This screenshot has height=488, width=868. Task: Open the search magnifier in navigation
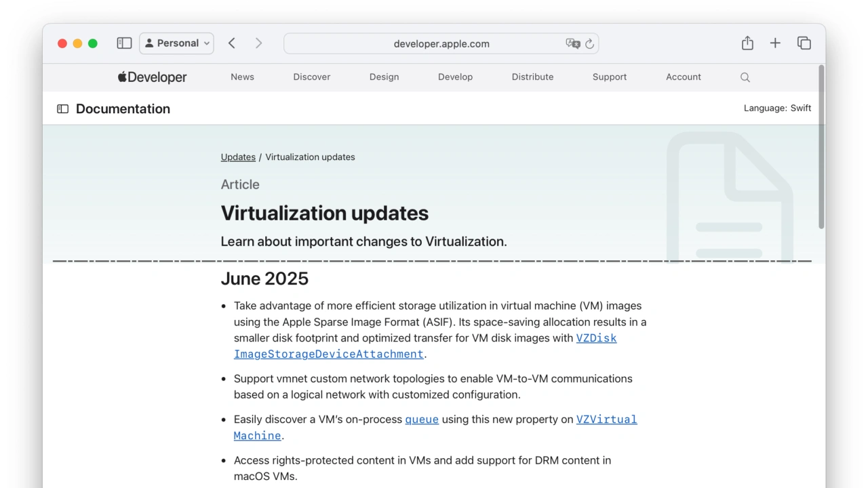(x=745, y=77)
